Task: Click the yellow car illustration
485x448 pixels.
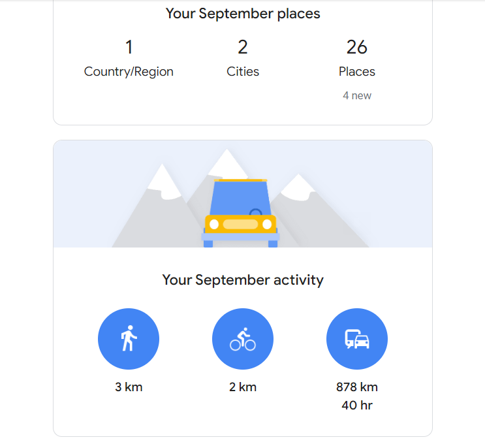Action: click(x=240, y=213)
